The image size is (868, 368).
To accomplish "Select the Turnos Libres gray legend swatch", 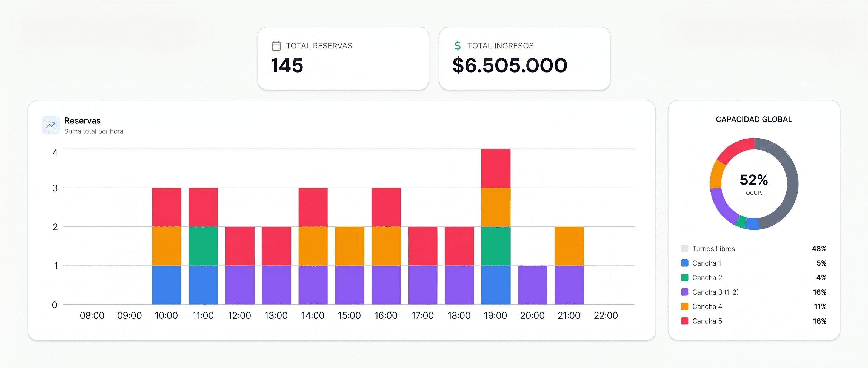I will (x=685, y=248).
